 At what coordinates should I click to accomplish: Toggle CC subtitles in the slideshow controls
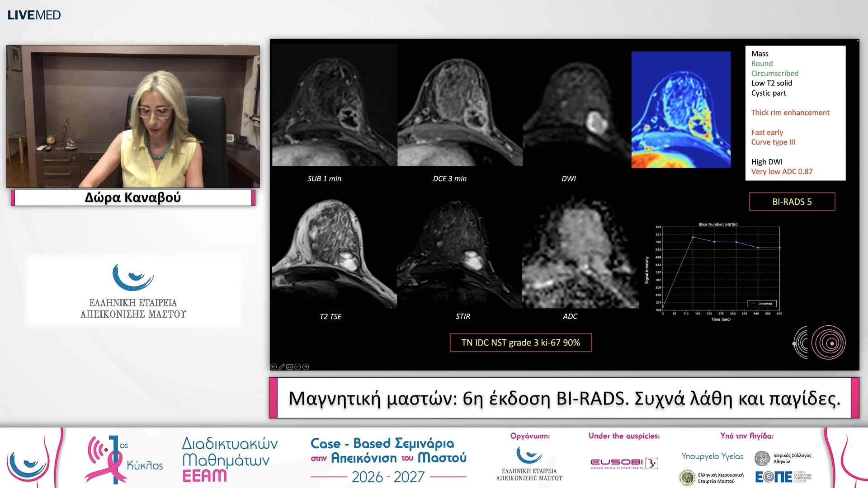tap(289, 367)
